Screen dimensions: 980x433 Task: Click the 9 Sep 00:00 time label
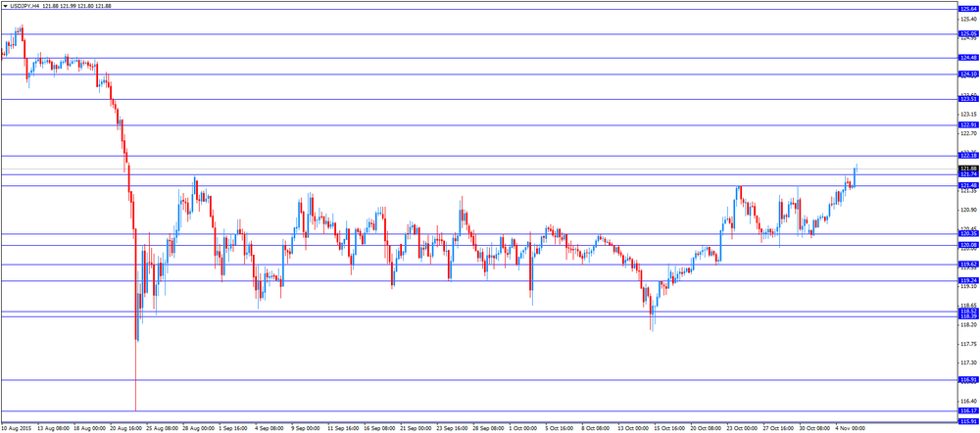click(308, 429)
